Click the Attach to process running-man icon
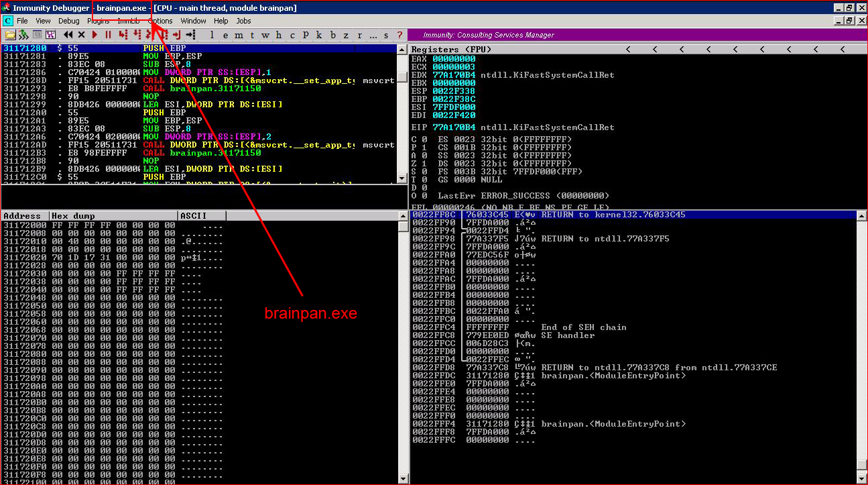This screenshot has height=485, width=868. click(23, 34)
